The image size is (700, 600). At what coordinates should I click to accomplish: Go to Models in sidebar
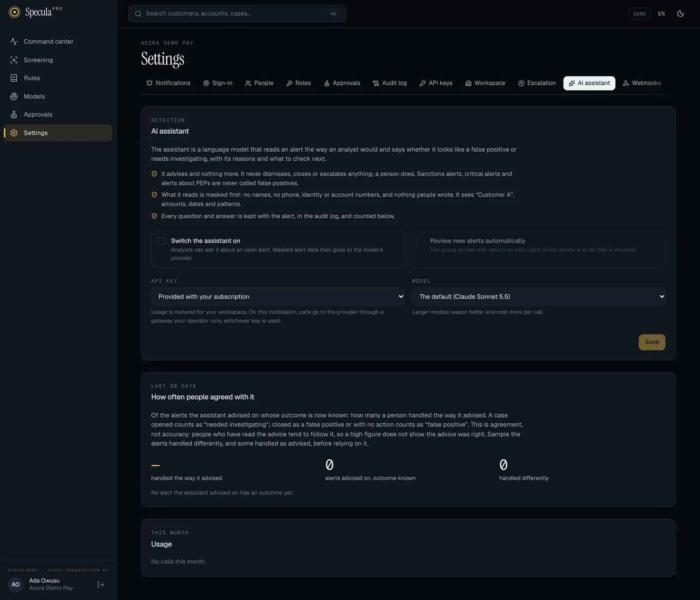click(58, 96)
